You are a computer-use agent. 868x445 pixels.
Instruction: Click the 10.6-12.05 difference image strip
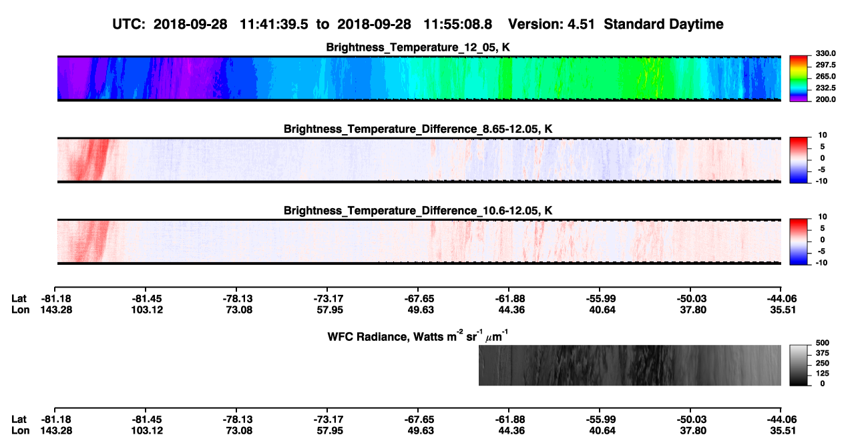coord(419,242)
